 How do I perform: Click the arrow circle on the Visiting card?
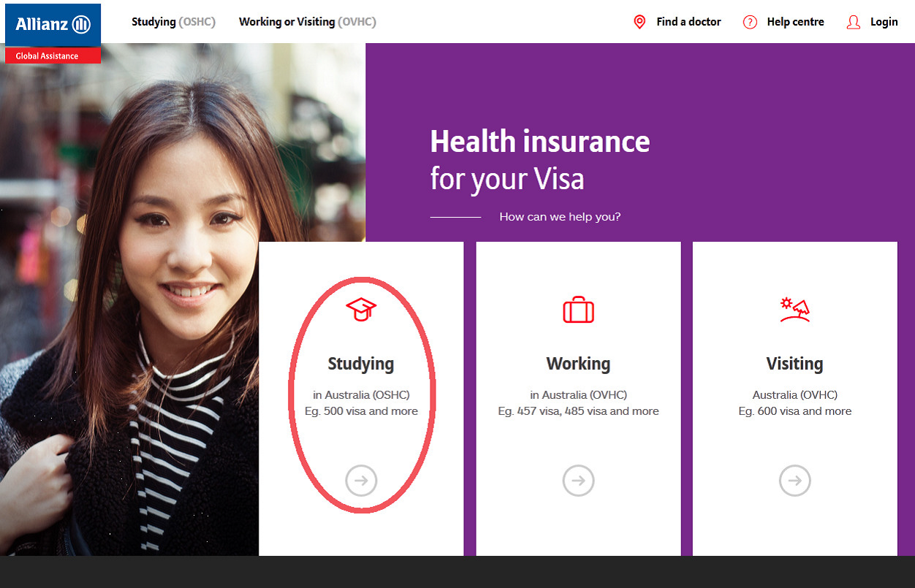(x=795, y=481)
